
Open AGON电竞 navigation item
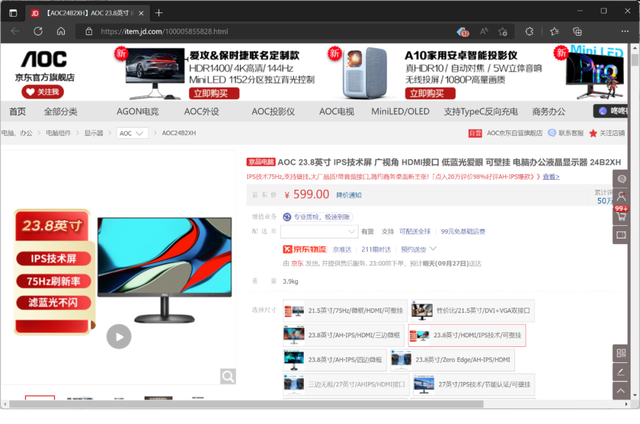(138, 111)
